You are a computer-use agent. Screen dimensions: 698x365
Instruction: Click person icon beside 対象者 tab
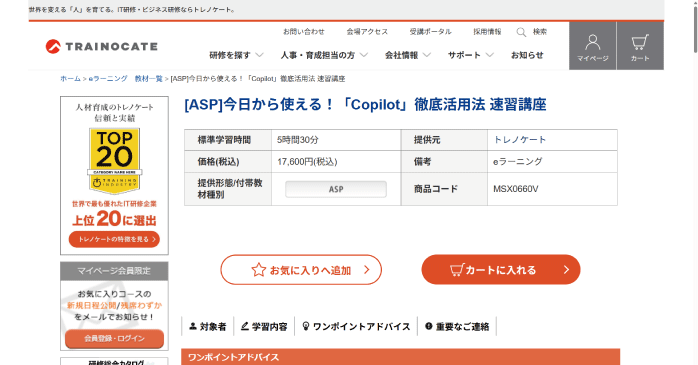tap(193, 326)
